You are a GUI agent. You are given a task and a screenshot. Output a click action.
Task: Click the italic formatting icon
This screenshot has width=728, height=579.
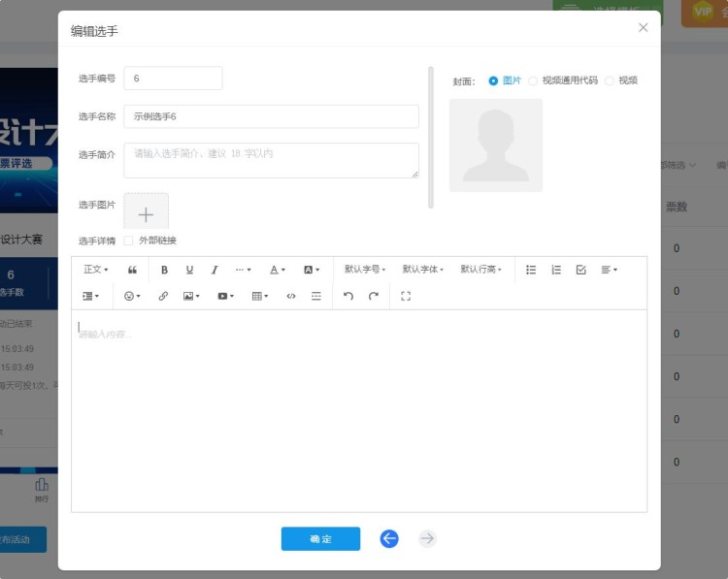pyautogui.click(x=215, y=270)
